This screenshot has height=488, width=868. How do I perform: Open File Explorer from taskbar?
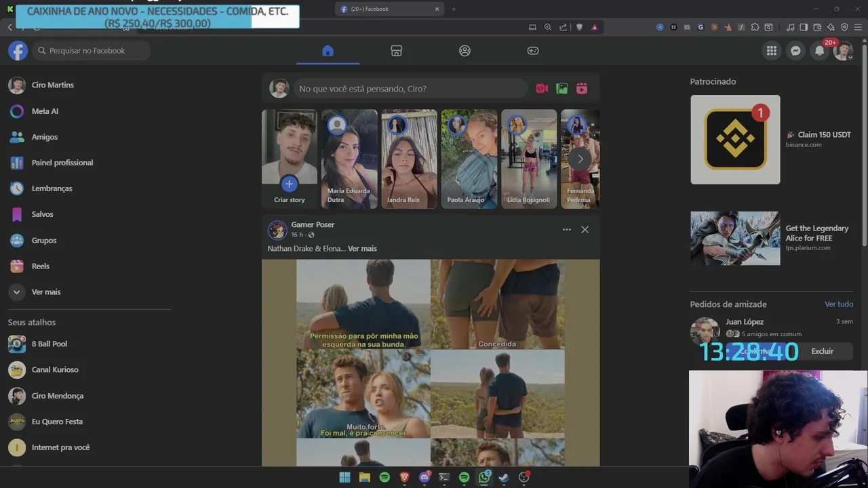point(365,477)
